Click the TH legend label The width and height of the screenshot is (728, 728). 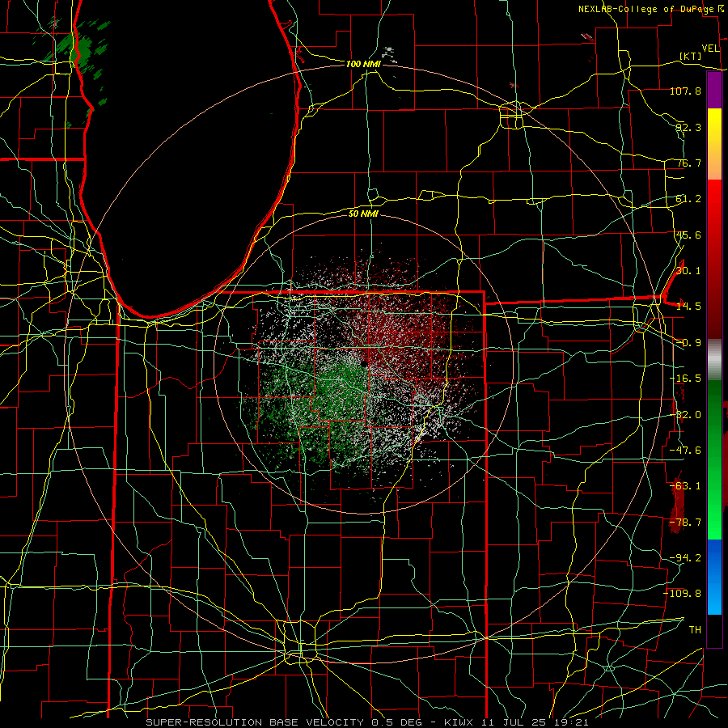coord(695,629)
